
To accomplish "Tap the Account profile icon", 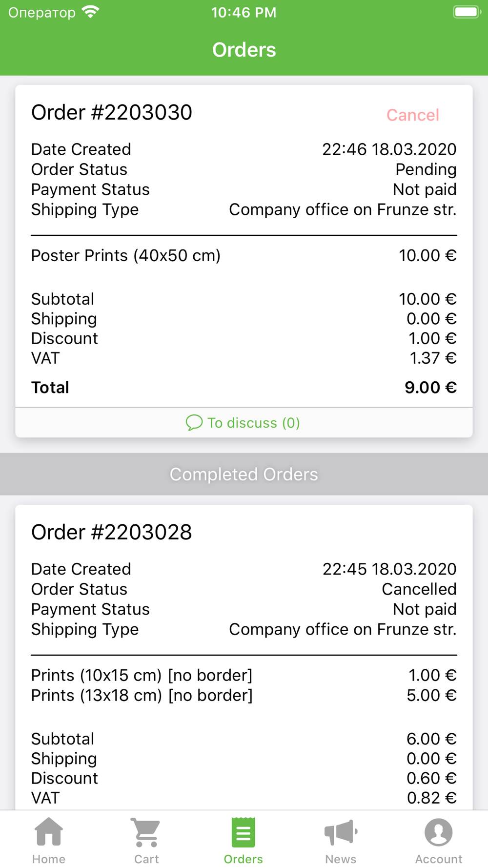I will (x=439, y=832).
